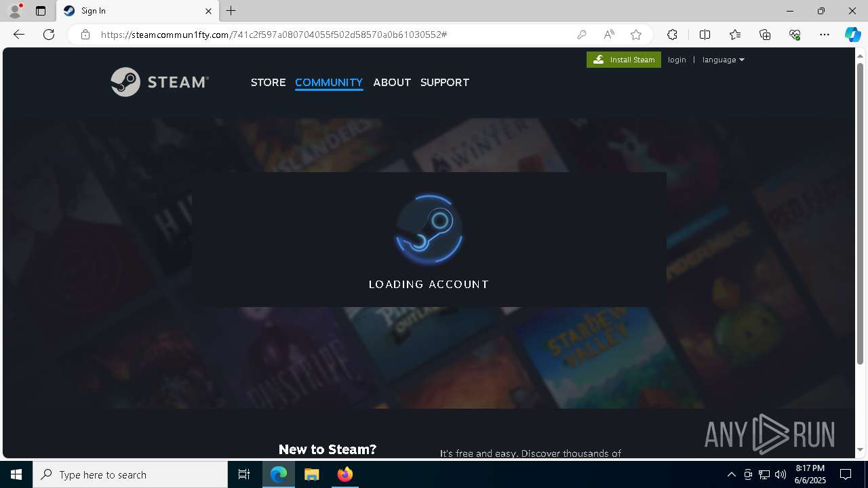This screenshot has width=868, height=488.
Task: Open the SUPPORT page
Action: pyautogui.click(x=445, y=82)
